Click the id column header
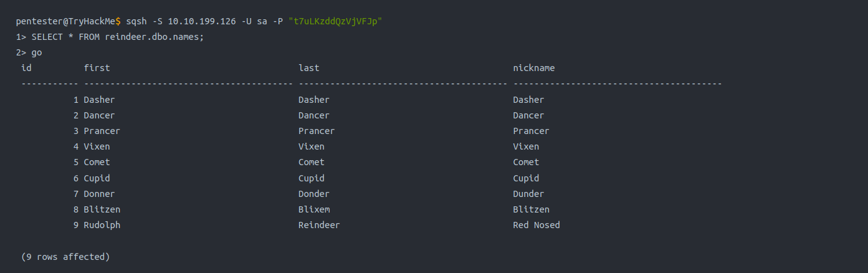The width and height of the screenshot is (868, 273). click(x=26, y=68)
